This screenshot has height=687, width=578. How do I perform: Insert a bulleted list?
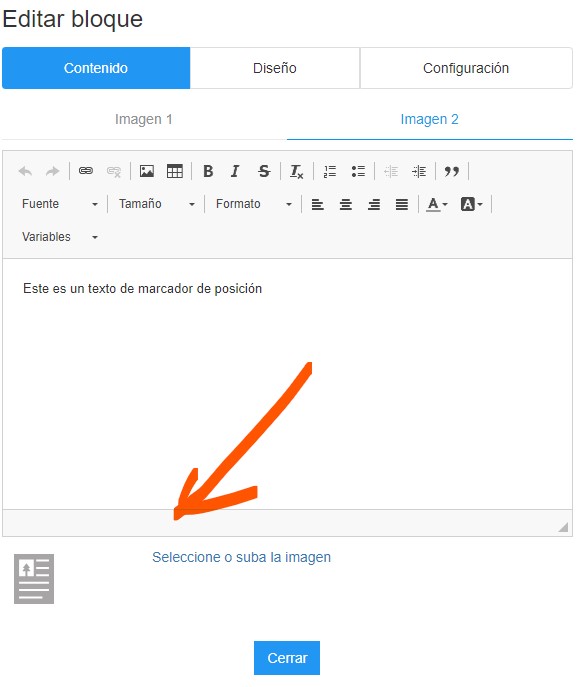click(358, 171)
